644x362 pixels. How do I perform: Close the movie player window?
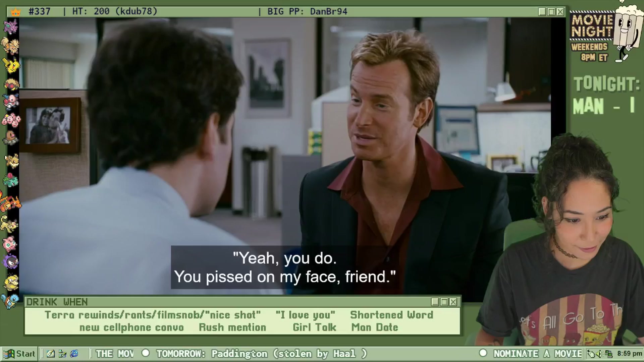[x=560, y=12]
